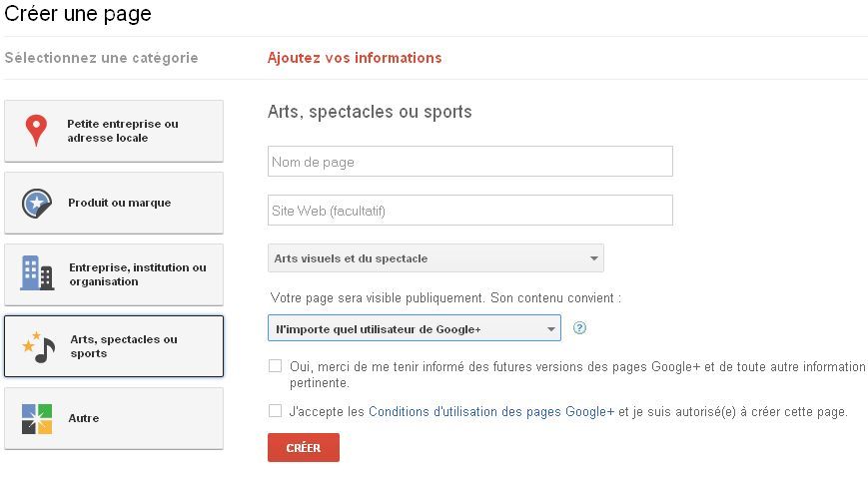
Task: Open the question mark help icon
Action: coord(579,328)
